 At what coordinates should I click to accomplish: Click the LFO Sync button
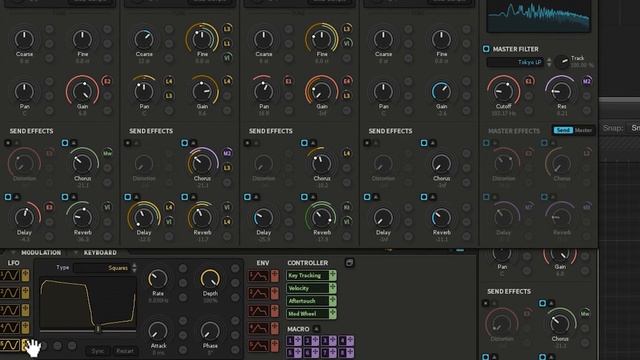[98, 351]
